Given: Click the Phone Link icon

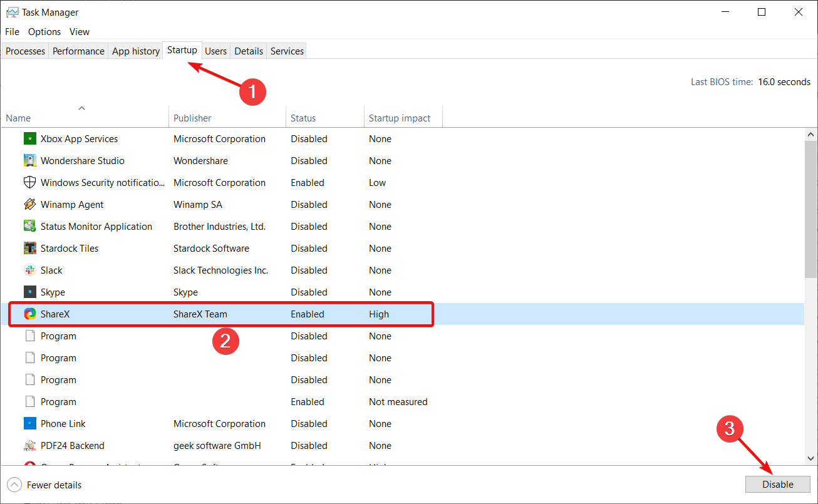Looking at the screenshot, I should 30,424.
